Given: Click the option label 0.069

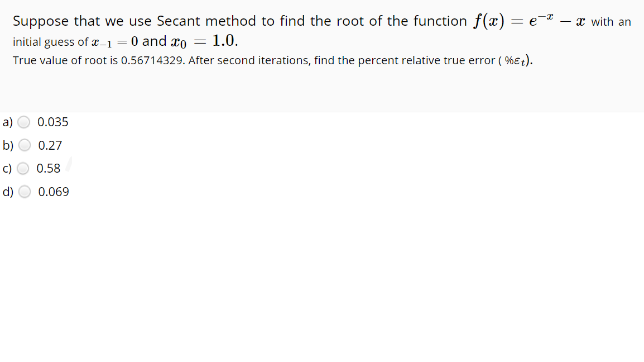Looking at the screenshot, I should [53, 192].
